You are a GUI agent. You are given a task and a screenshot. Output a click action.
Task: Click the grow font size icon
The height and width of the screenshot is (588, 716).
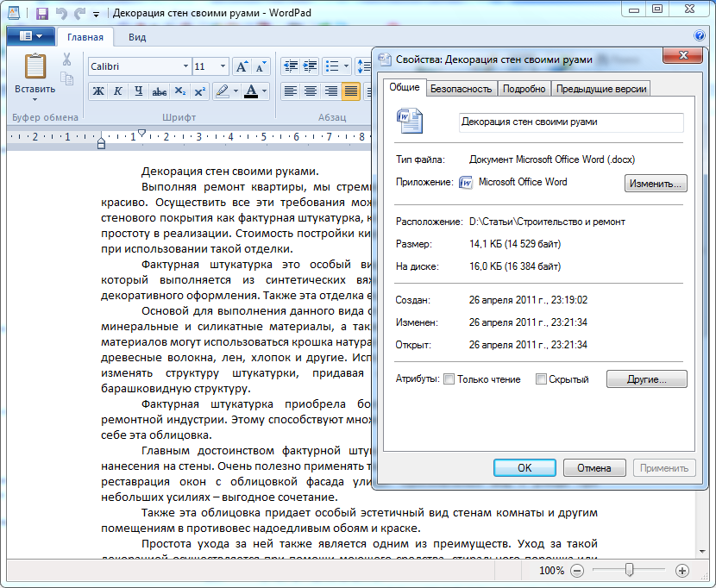click(242, 66)
